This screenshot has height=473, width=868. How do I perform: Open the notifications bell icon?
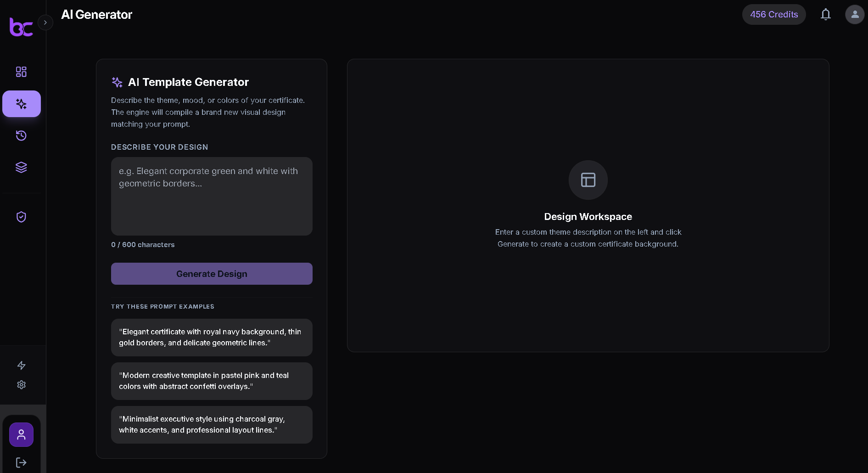(x=825, y=14)
